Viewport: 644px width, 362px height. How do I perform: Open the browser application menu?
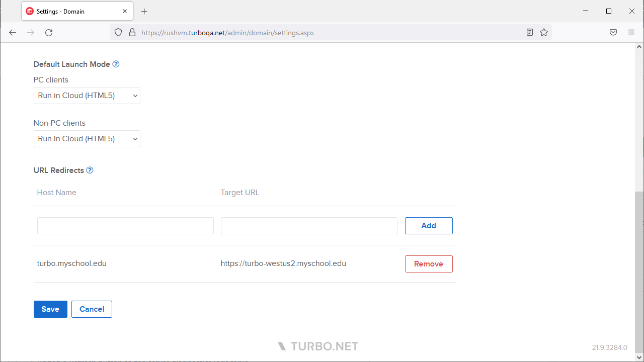pos(631,32)
